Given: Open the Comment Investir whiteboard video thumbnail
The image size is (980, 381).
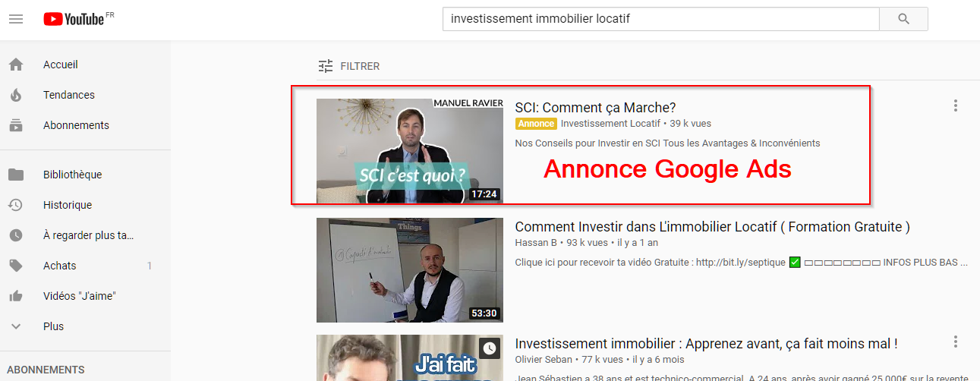Looking at the screenshot, I should (x=410, y=270).
